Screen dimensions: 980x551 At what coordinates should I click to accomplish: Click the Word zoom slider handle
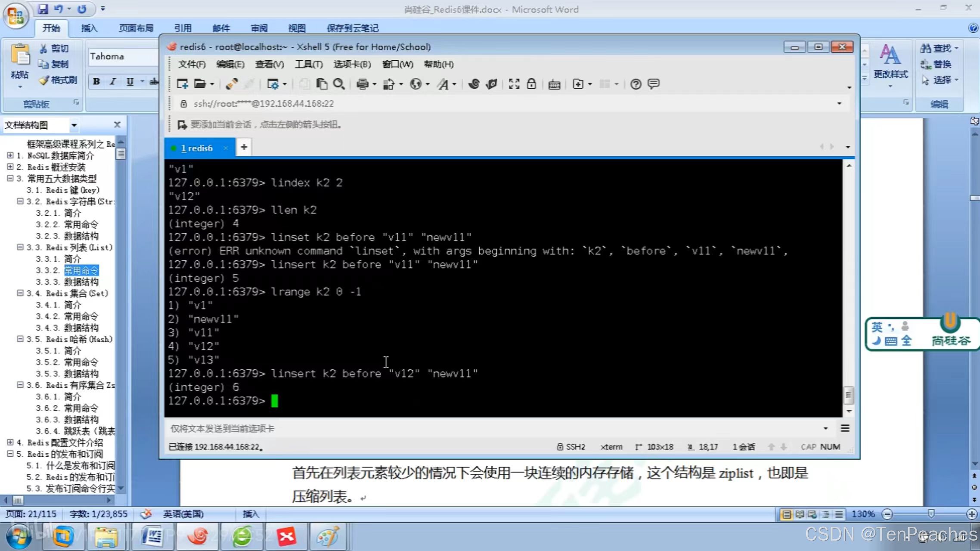(931, 514)
